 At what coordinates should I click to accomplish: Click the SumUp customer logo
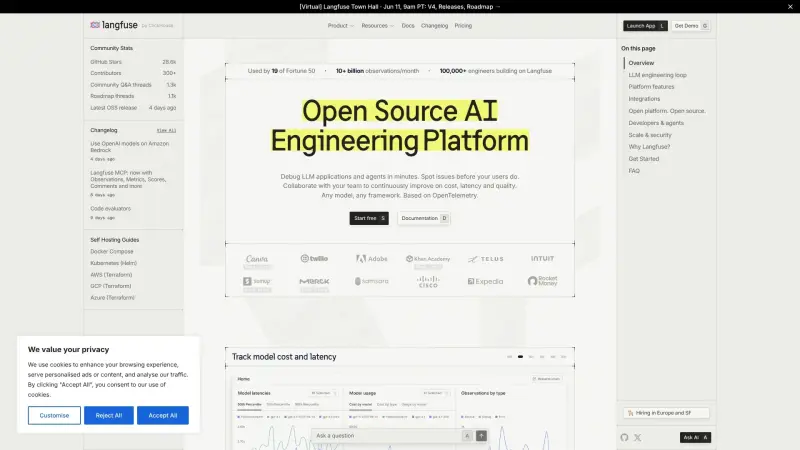[x=257, y=281]
